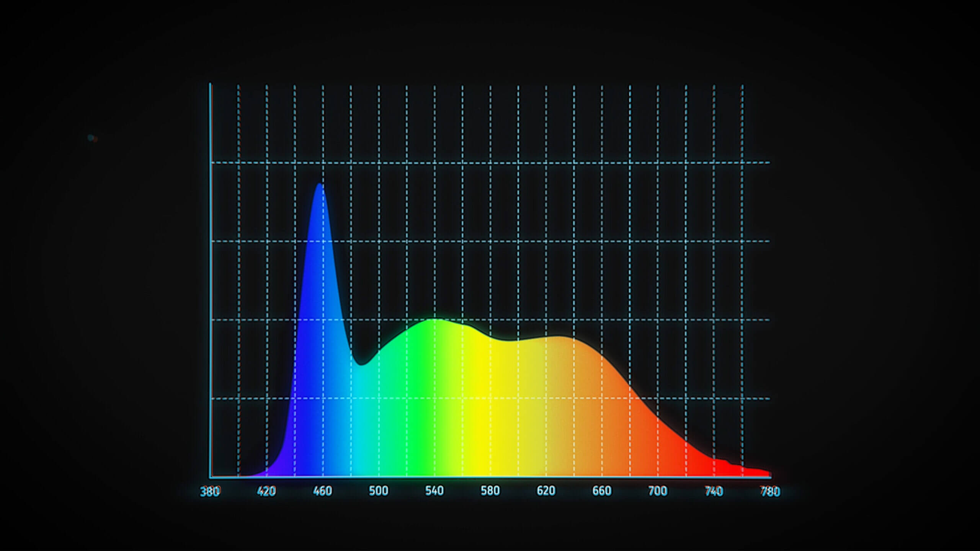This screenshot has width=980, height=551.
Task: Click the green peak of the curve at 540
Action: 434,320
